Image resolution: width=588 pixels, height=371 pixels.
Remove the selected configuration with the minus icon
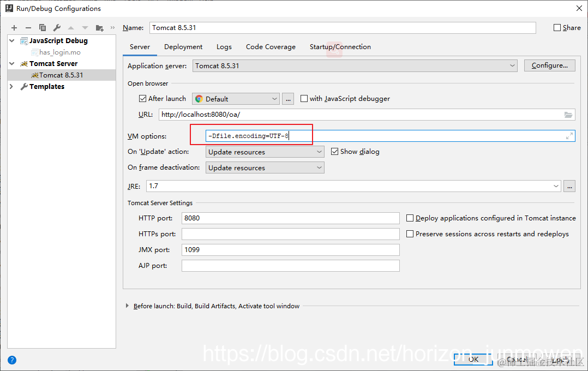pyautogui.click(x=28, y=28)
